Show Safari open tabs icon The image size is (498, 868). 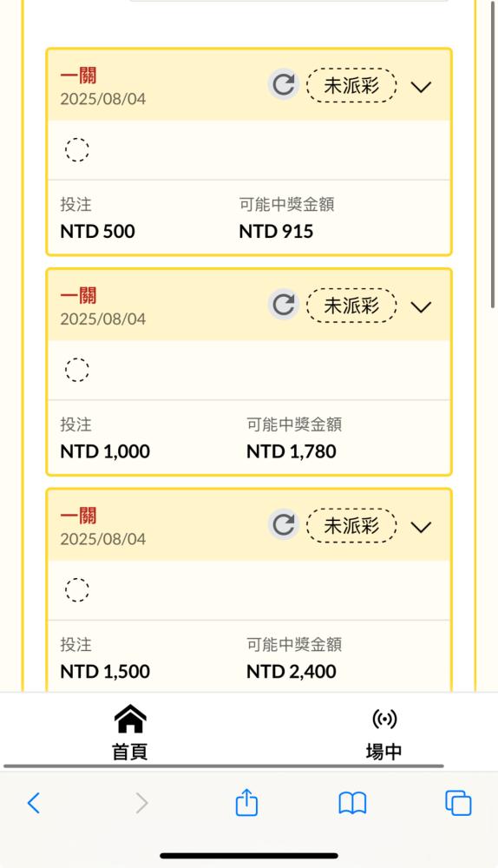click(458, 803)
